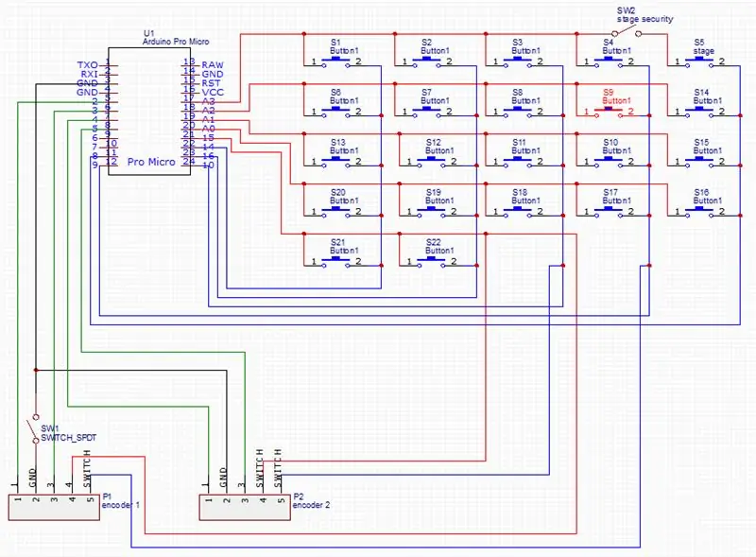This screenshot has width=756, height=557.
Task: Click the red highlighted S9 button symbol
Action: point(609,112)
